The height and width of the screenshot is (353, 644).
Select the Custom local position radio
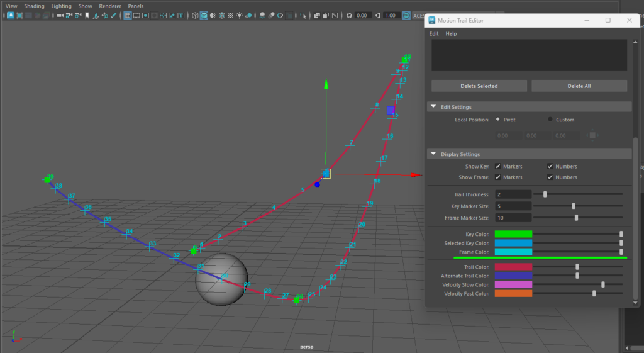(x=550, y=120)
